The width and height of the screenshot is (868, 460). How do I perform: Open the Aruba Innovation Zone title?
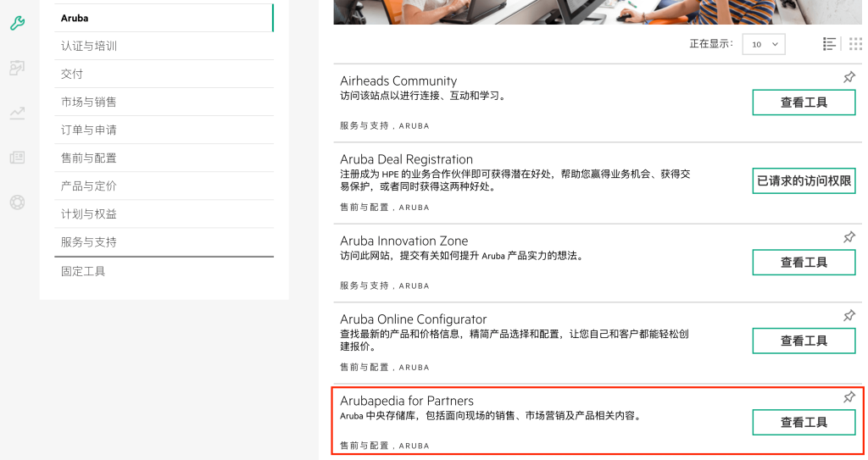pyautogui.click(x=404, y=241)
